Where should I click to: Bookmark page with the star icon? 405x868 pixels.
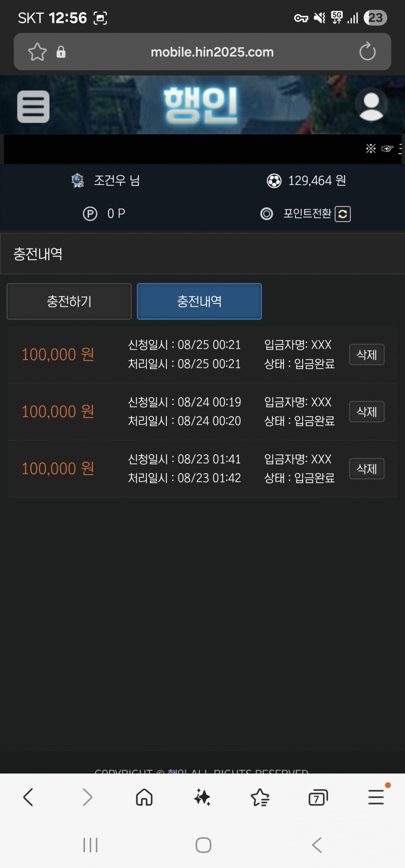(x=37, y=52)
